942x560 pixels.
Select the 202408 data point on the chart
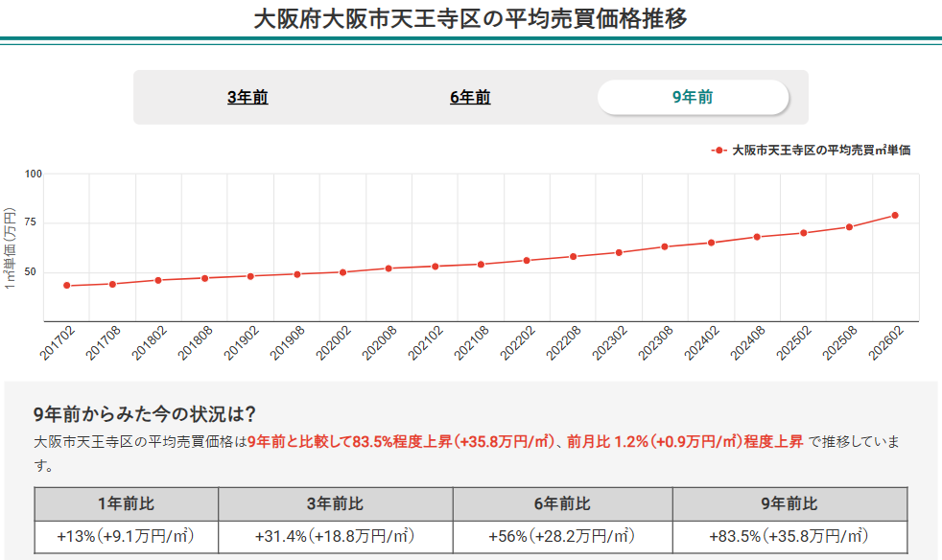[757, 236]
